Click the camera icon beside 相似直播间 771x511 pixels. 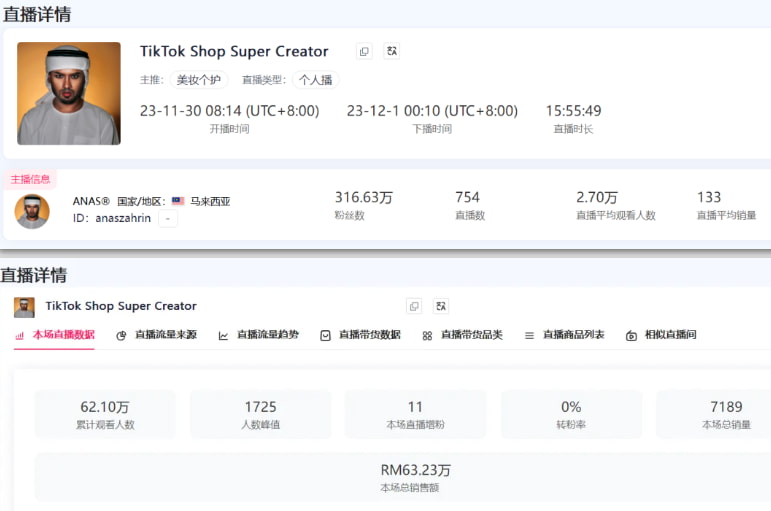click(x=631, y=336)
